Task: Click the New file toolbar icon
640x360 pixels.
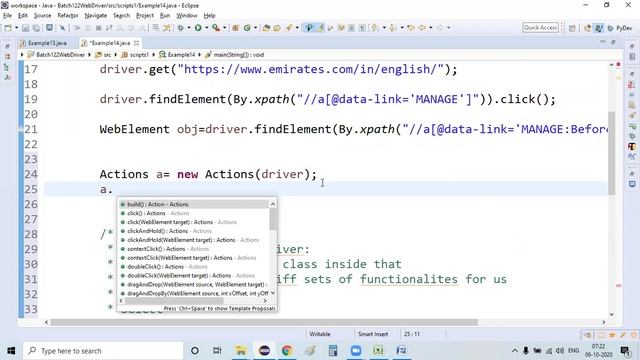Action: pyautogui.click(x=8, y=28)
